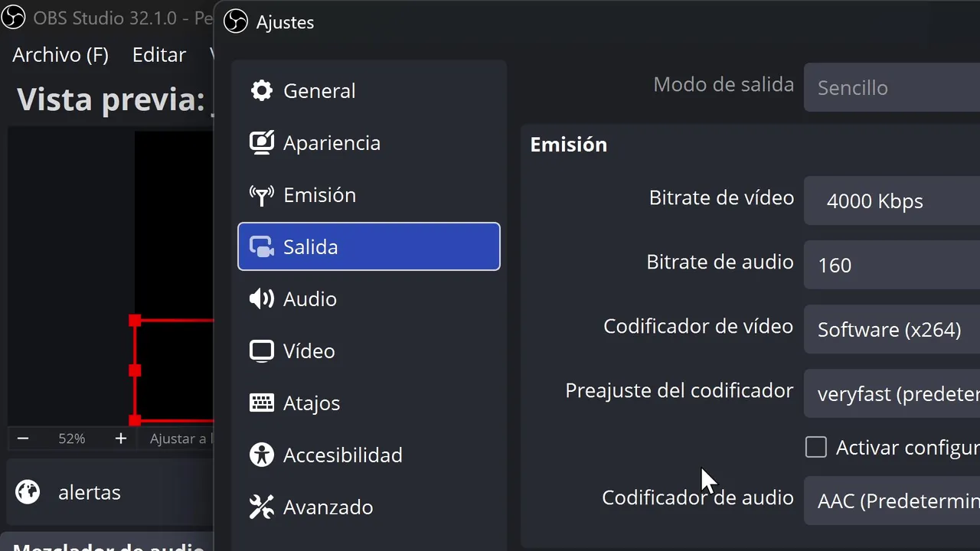This screenshot has width=980, height=551.
Task: Click the General gear icon
Action: click(x=262, y=91)
